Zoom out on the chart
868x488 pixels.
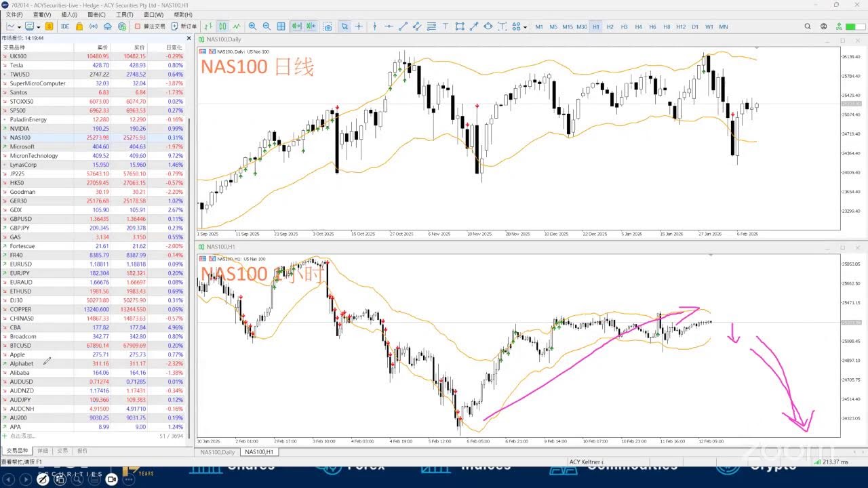(267, 26)
